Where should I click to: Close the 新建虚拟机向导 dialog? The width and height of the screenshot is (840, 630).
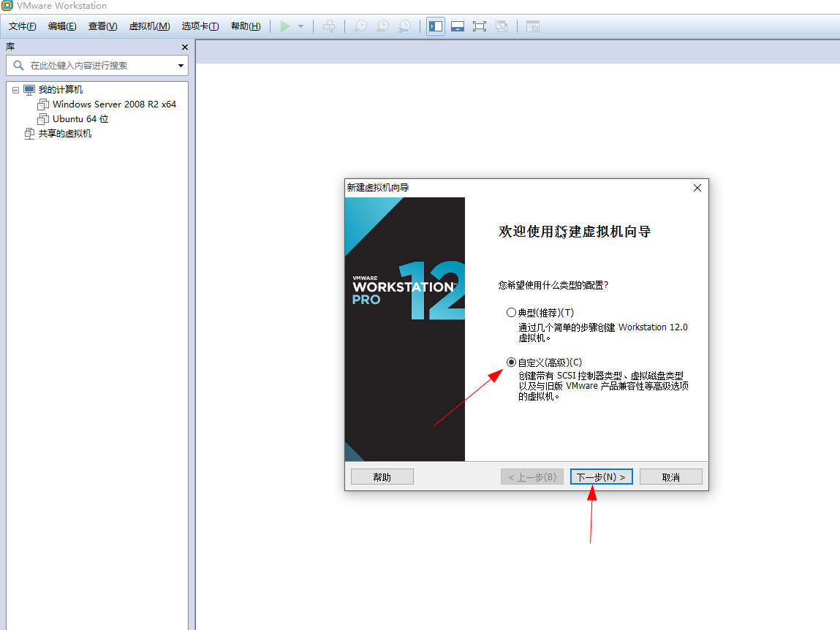(697, 188)
